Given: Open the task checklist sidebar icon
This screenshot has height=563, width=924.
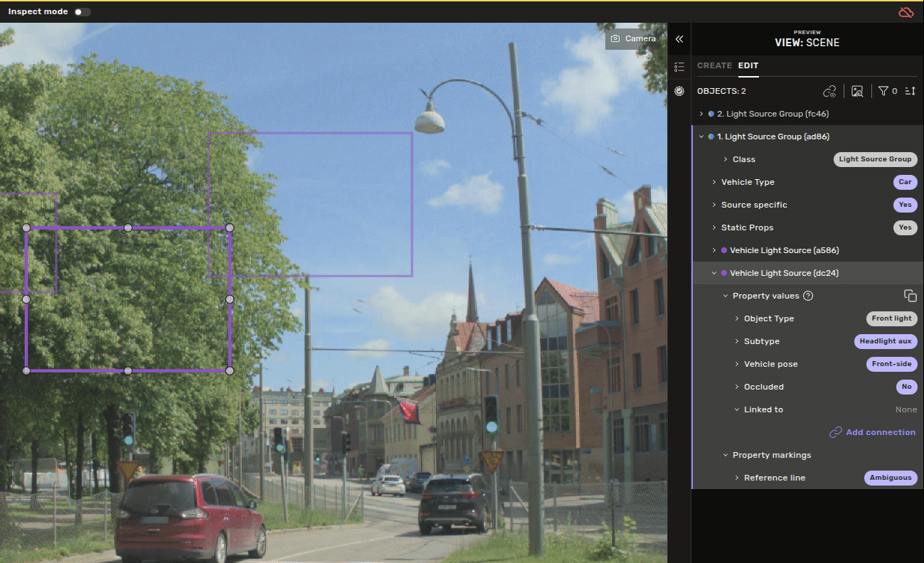Looking at the screenshot, I should pyautogui.click(x=679, y=66).
